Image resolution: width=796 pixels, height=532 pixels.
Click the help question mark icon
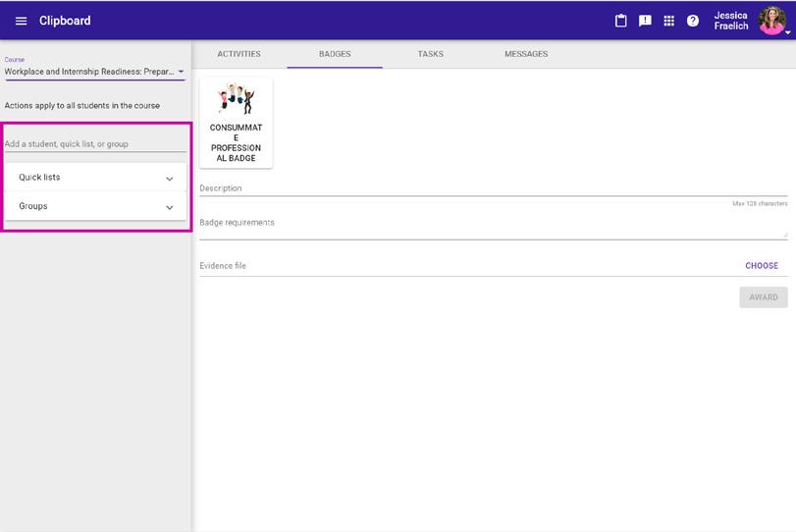(692, 21)
